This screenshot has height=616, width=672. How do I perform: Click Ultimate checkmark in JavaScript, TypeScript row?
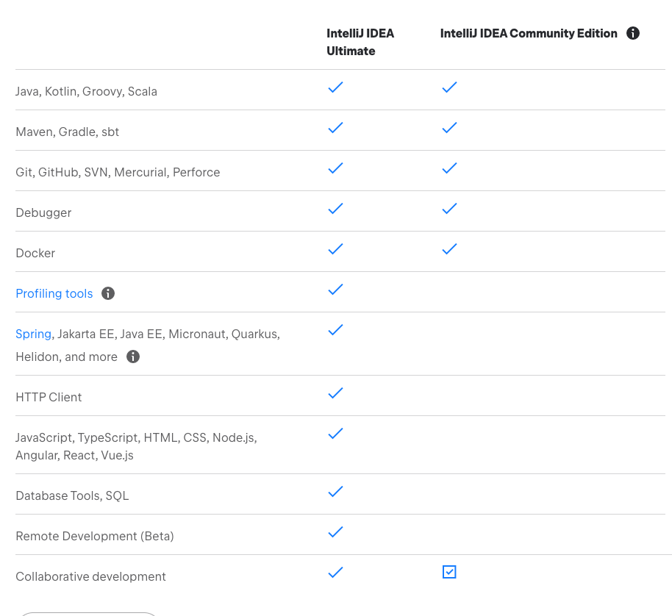click(x=335, y=433)
